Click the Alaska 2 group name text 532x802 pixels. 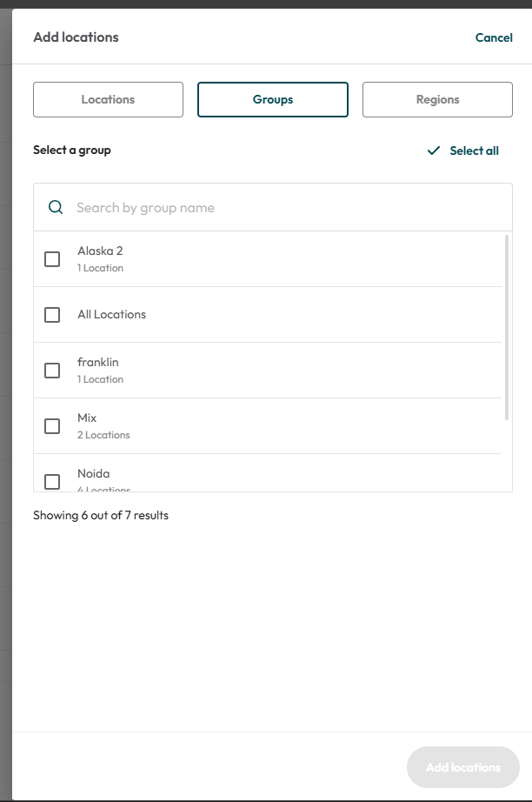click(x=100, y=251)
